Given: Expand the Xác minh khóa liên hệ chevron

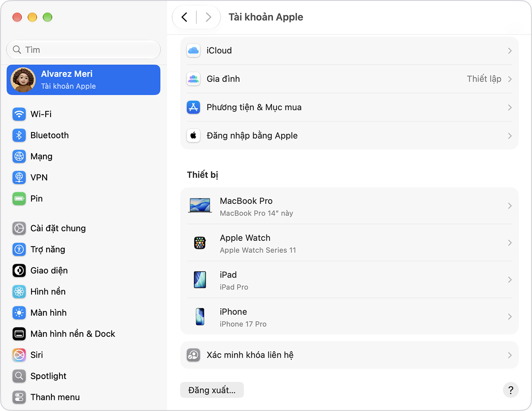Looking at the screenshot, I should 510,355.
